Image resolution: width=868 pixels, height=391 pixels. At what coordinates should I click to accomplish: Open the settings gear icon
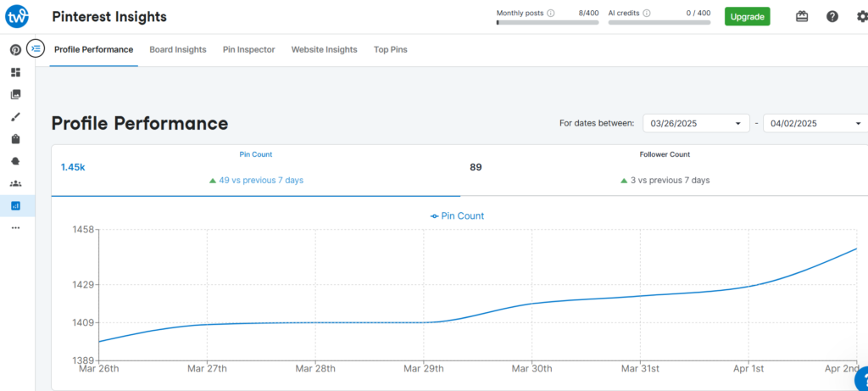[862, 17]
